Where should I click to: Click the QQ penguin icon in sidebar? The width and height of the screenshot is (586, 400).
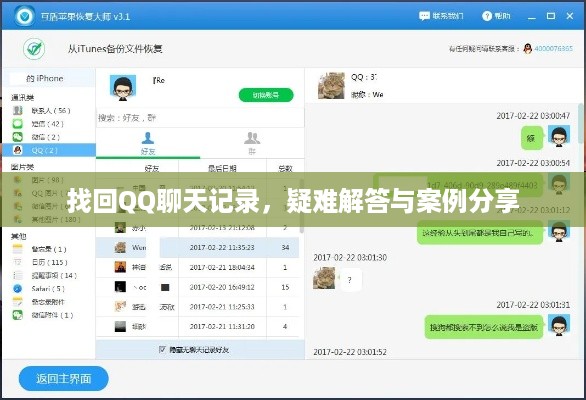pyautogui.click(x=18, y=150)
